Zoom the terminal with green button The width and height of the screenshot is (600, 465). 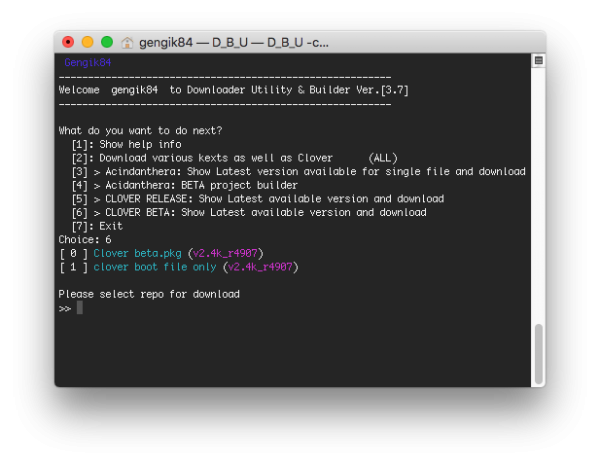click(107, 42)
